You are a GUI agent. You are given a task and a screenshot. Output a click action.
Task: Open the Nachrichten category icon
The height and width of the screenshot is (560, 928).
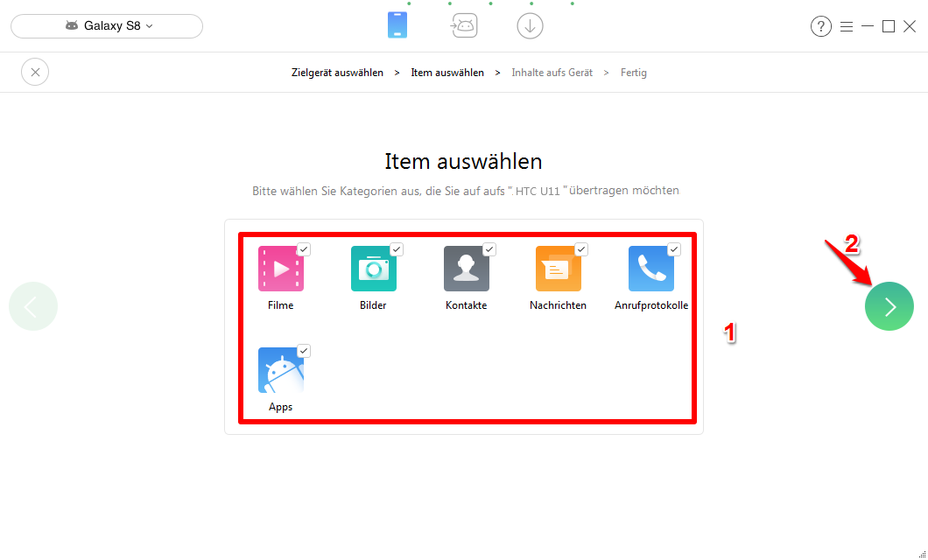(559, 269)
